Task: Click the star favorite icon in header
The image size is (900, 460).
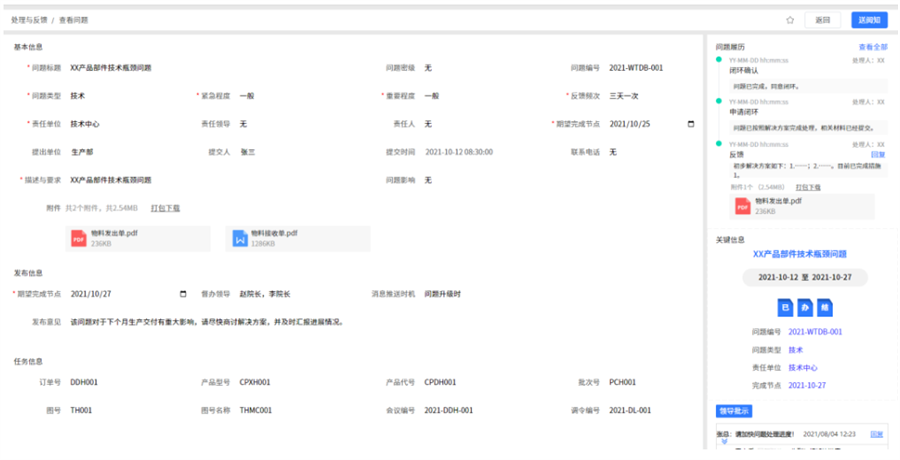Action: [789, 20]
